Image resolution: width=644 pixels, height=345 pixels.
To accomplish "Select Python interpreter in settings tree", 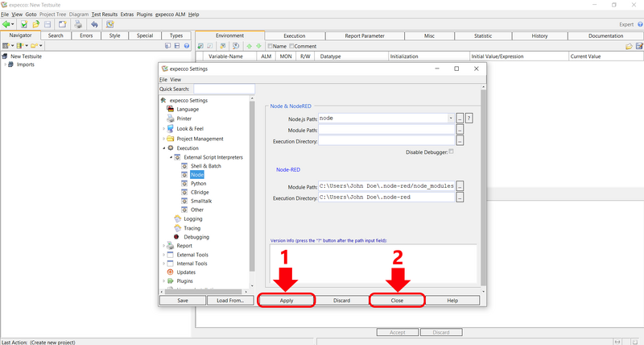I will click(x=198, y=184).
